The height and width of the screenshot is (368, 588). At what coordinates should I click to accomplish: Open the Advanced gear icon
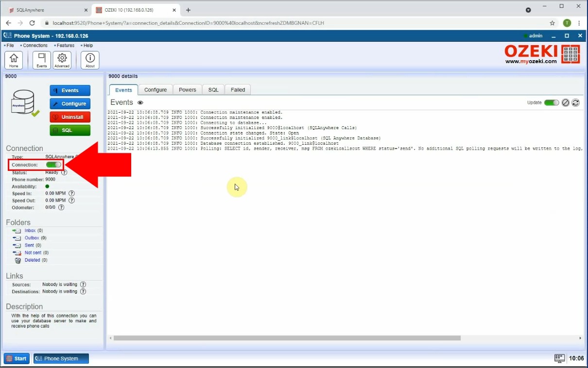tap(62, 60)
